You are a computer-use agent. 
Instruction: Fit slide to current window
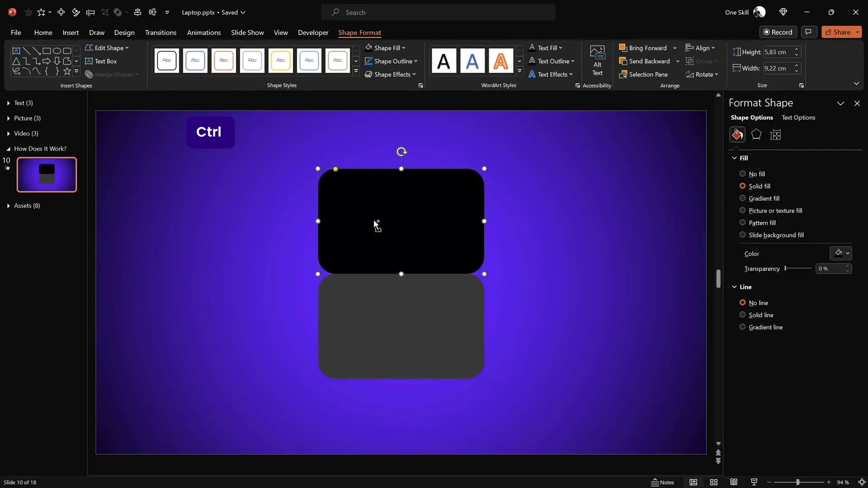(x=862, y=482)
